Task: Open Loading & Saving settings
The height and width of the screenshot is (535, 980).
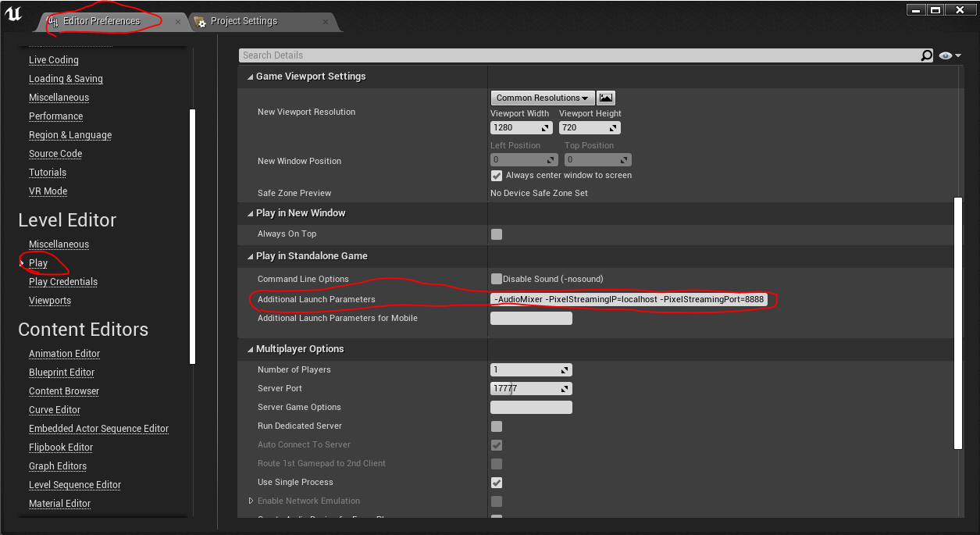Action: coord(66,79)
